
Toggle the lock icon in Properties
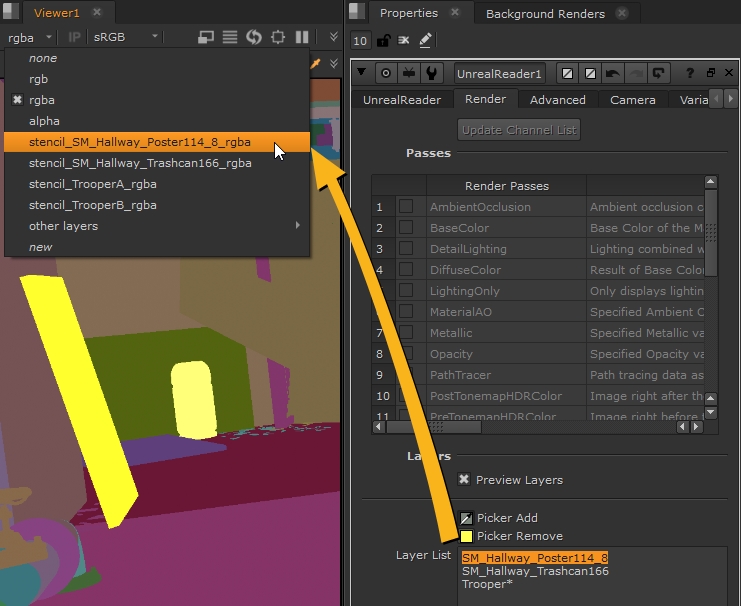click(383, 40)
